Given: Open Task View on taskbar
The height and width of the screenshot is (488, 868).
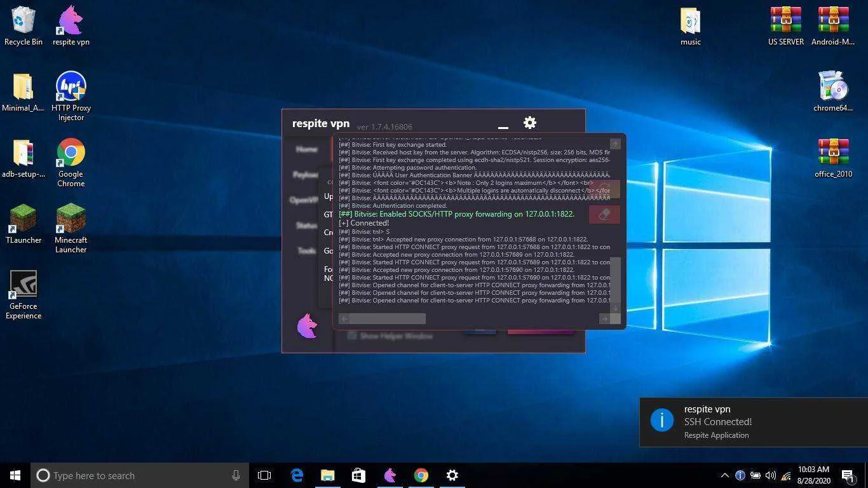Looking at the screenshot, I should 264,475.
